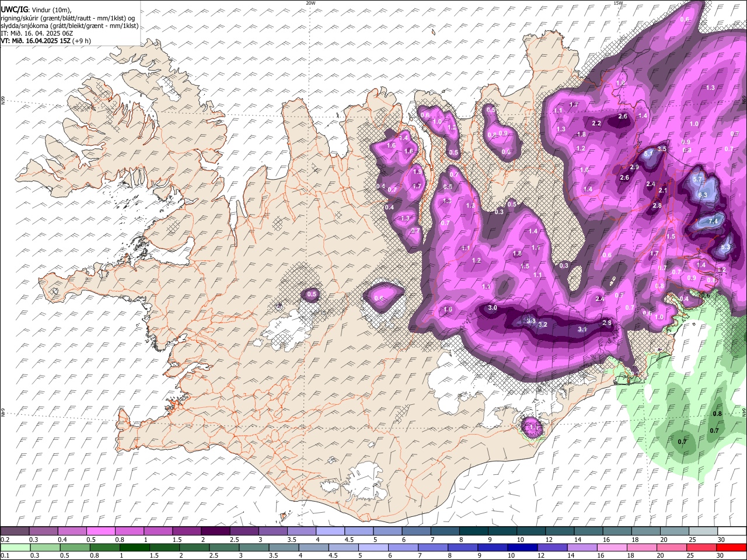Pick bottom legend swatch between 1 and 1.5
Image resolution: width=747 pixels, height=560 pixels.
(134, 548)
